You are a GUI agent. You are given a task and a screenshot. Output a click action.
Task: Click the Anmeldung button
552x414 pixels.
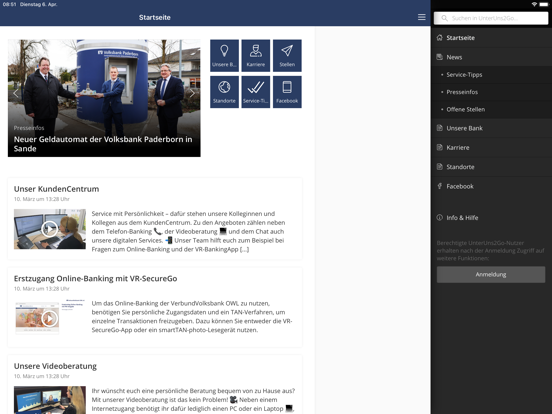(491, 275)
